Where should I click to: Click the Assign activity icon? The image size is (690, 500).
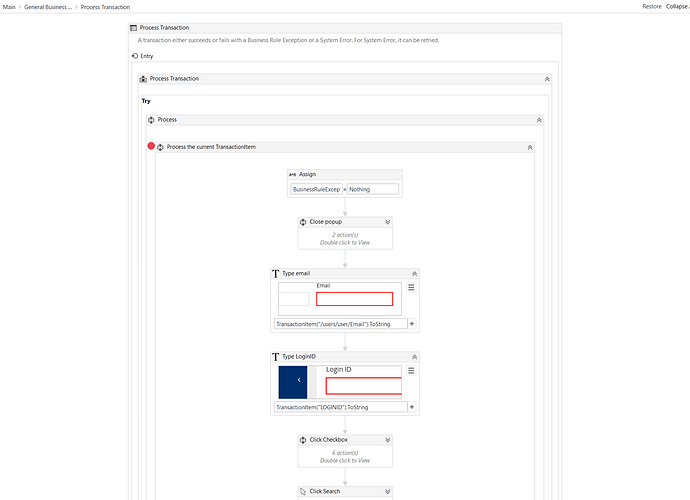(x=293, y=174)
